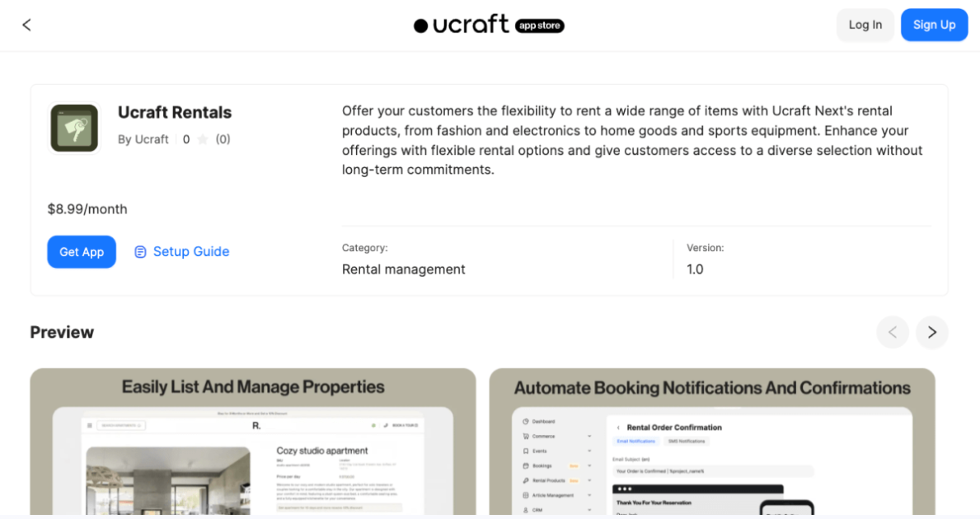The width and height of the screenshot is (980, 519).
Task: Select the Events icon in the sidebar preview
Action: click(x=525, y=451)
